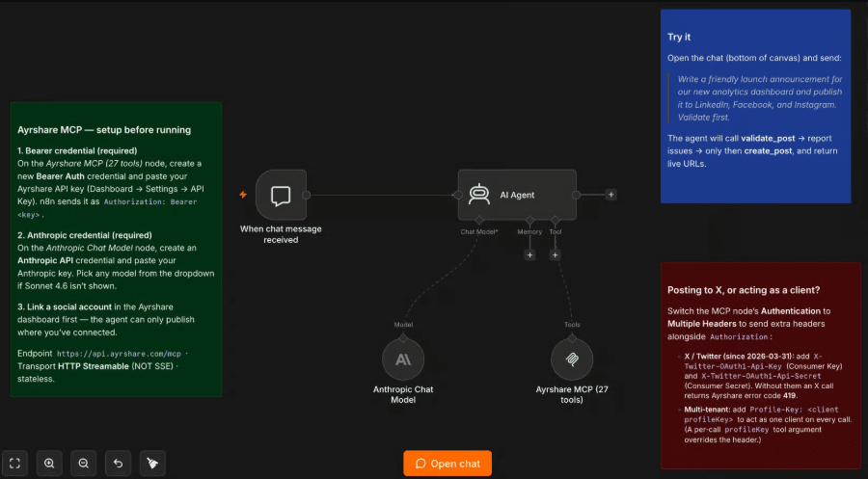This screenshot has width=868, height=479.
Task: Click the chat trigger output connector dot
Action: 306,196
